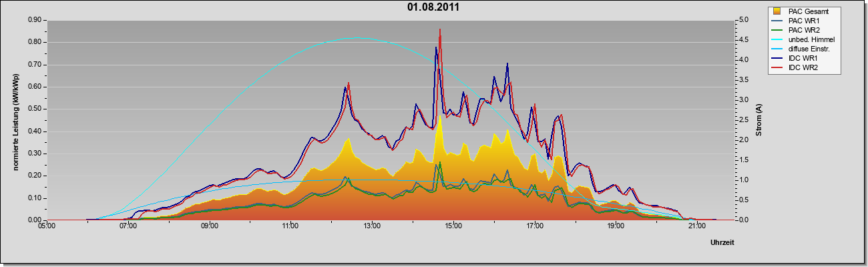Click the 21:00 time axis label
The height and width of the screenshot is (267, 868).
point(696,226)
